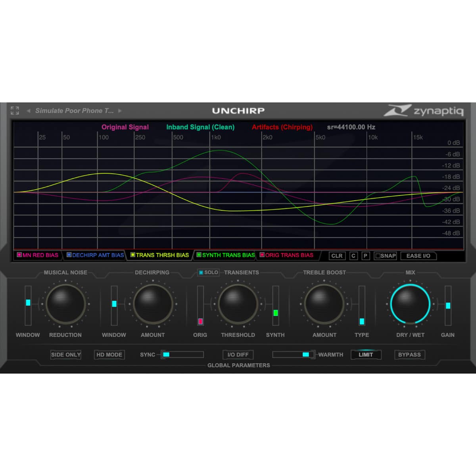Click the Musical Noise WINDOW slider

click(x=28, y=306)
